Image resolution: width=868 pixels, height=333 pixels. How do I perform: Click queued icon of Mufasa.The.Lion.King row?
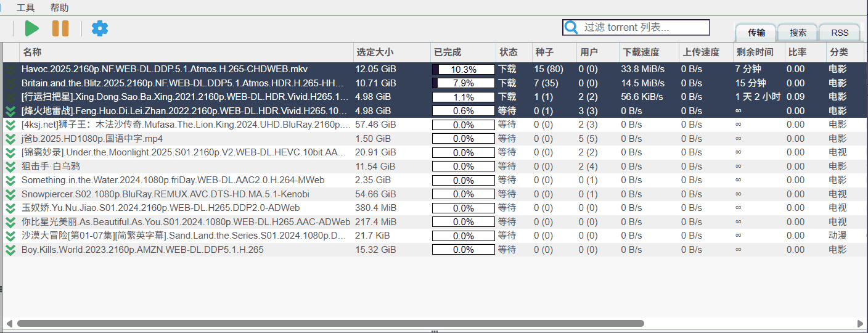pyautogui.click(x=10, y=125)
